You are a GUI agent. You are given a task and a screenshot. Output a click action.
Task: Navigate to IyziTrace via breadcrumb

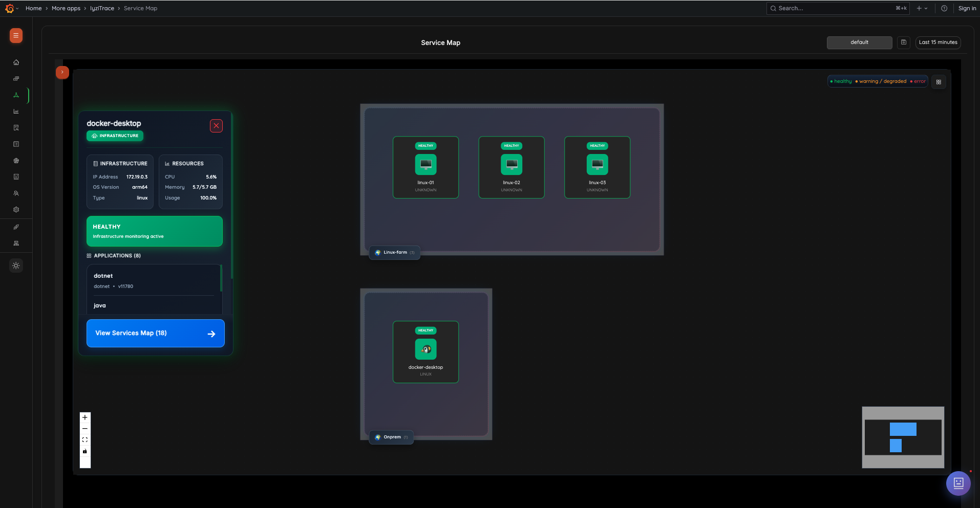pos(102,8)
